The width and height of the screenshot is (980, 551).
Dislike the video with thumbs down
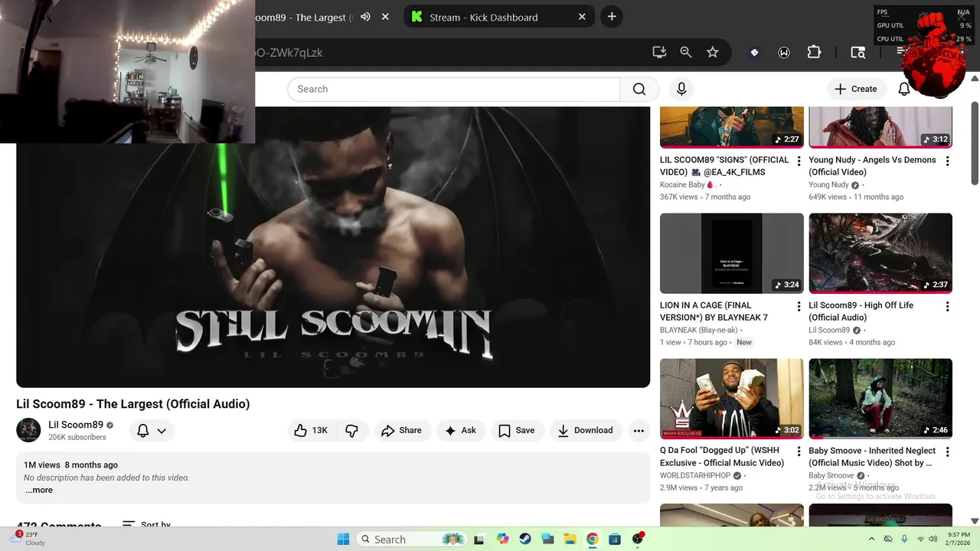(x=352, y=430)
